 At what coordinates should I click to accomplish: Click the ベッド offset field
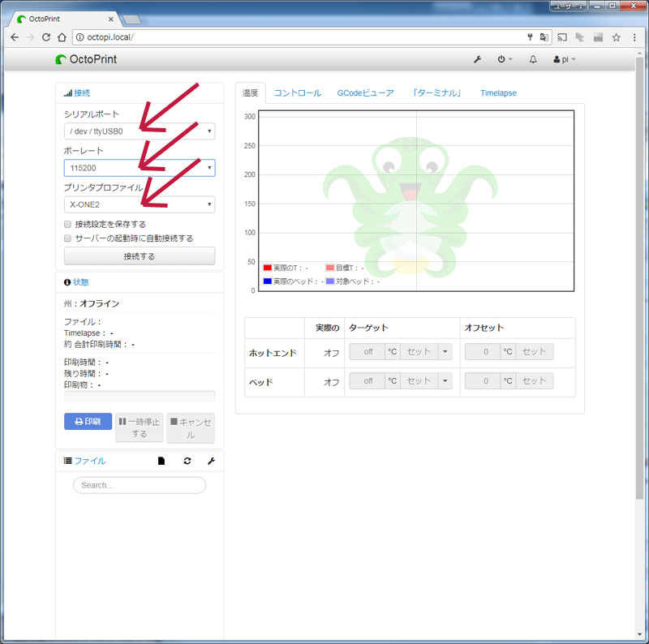pos(483,380)
